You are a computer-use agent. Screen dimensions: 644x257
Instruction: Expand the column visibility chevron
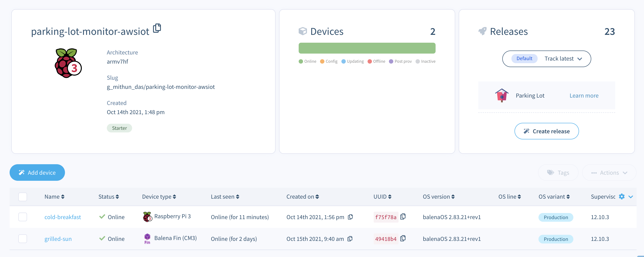coord(631,196)
